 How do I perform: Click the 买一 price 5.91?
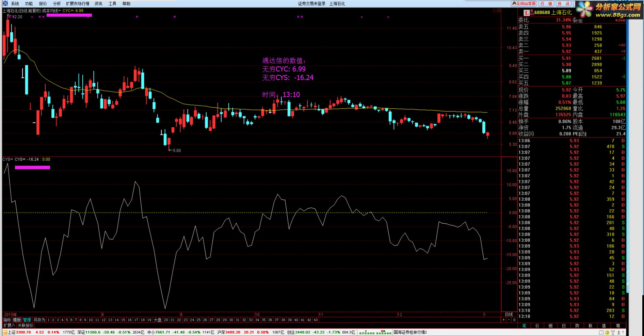pyautogui.click(x=566, y=58)
